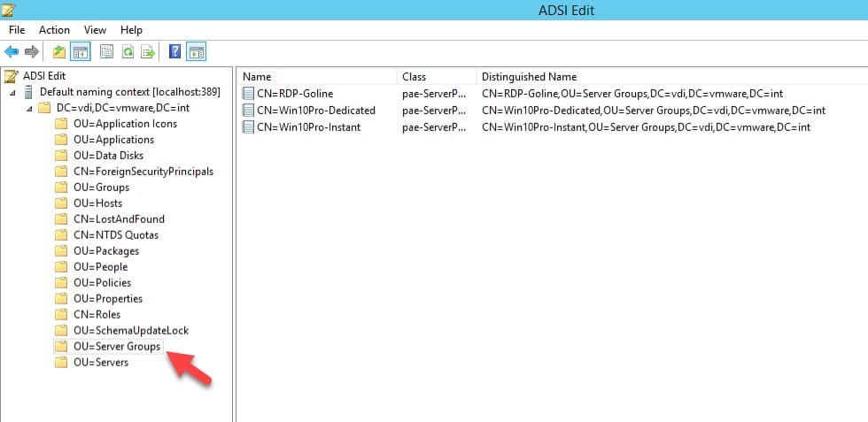The width and height of the screenshot is (868, 422).
Task: Click the Back arrow toolbar icon
Action: 12,52
